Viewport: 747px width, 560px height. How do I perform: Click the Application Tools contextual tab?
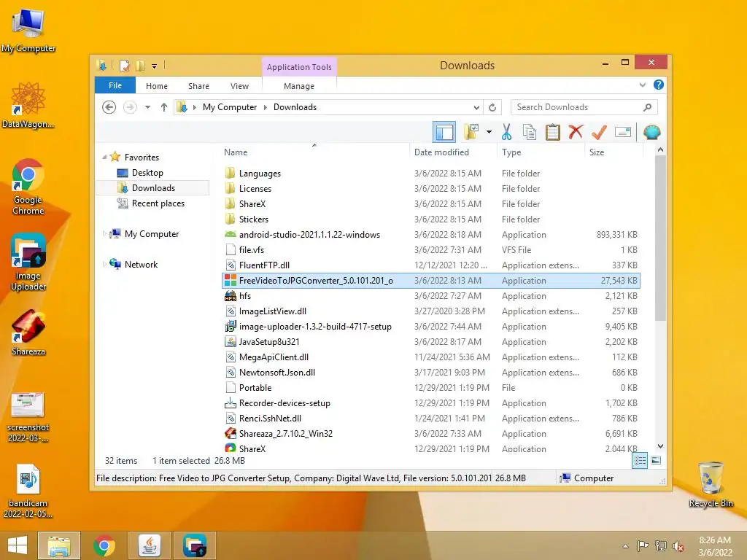pos(299,67)
